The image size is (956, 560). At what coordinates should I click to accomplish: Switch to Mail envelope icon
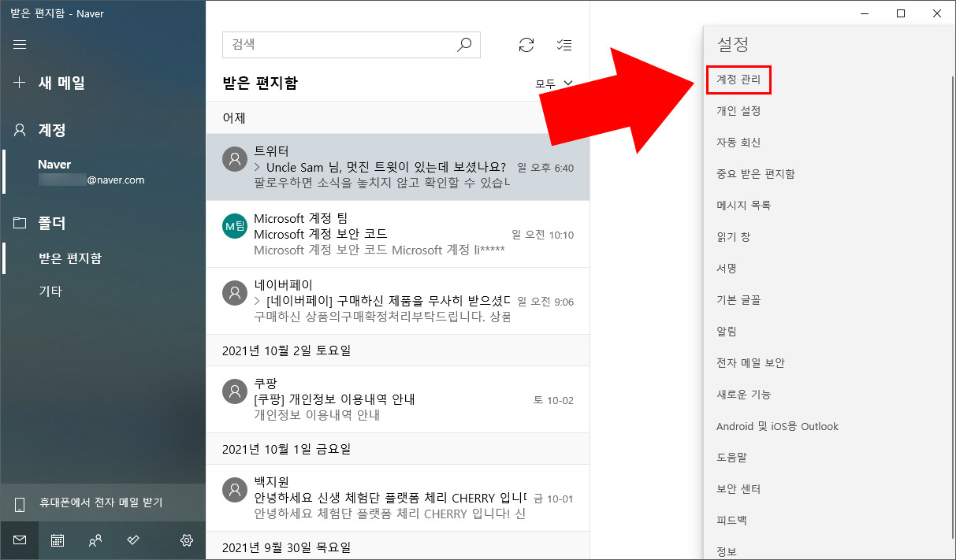point(20,540)
